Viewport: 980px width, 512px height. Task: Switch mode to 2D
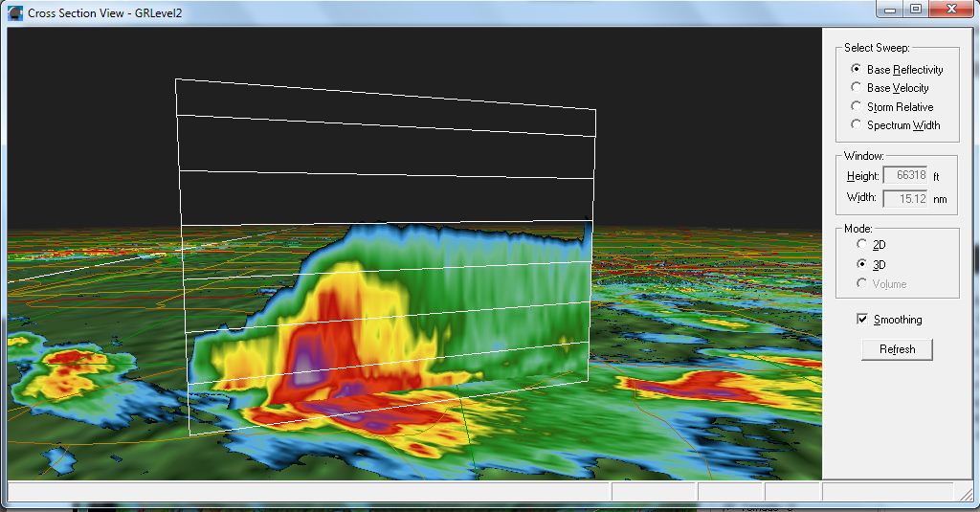click(x=871, y=244)
